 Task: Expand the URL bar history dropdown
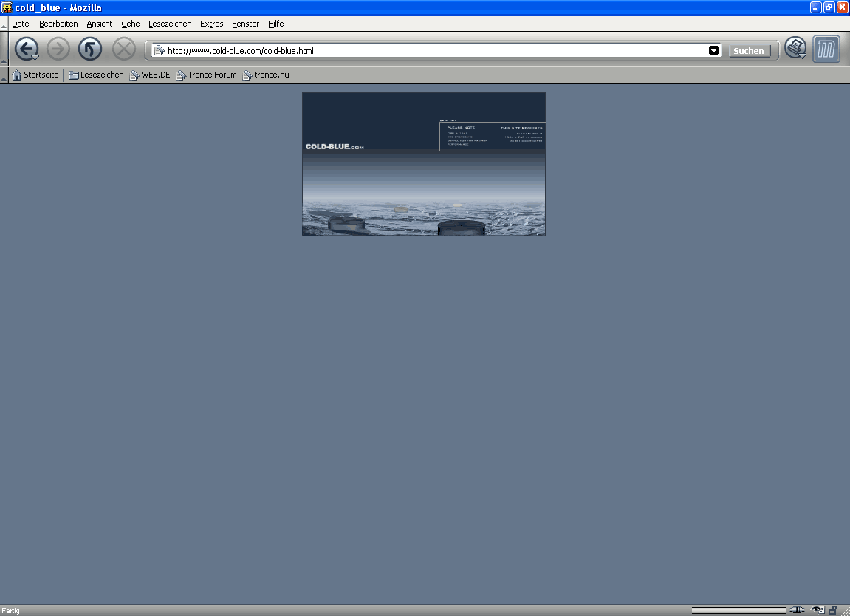pos(713,51)
